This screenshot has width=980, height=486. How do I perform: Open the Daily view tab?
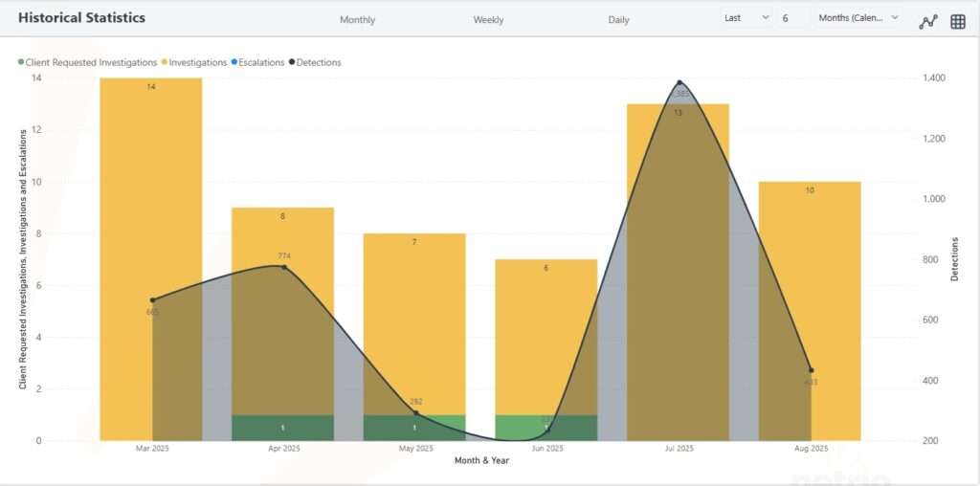618,19
